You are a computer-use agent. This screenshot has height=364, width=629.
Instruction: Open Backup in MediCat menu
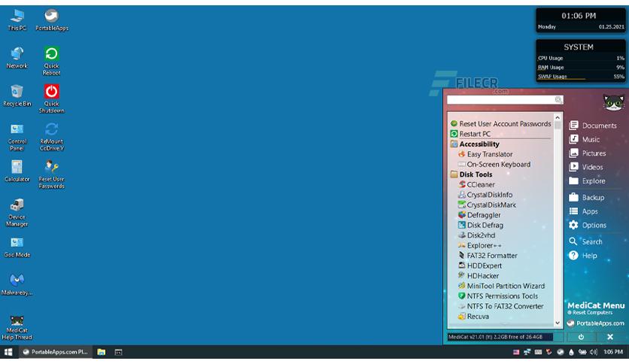click(586, 198)
